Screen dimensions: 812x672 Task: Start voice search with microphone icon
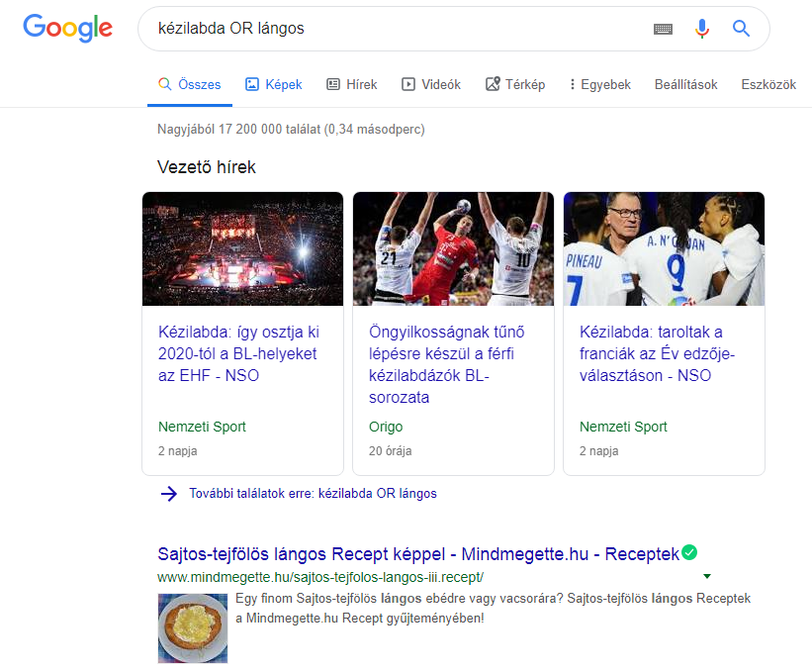(701, 29)
